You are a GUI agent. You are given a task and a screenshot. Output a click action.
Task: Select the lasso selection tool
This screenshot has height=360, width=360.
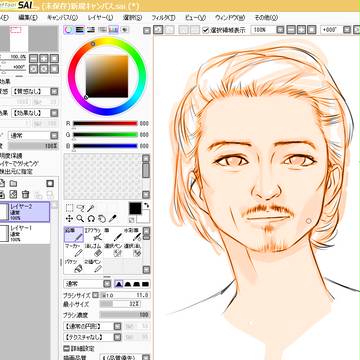tap(80, 208)
